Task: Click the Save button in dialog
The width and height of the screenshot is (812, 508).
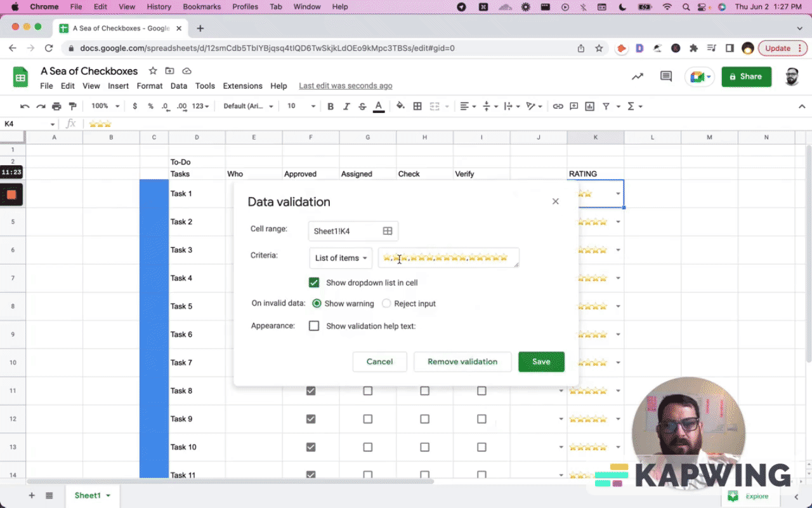Action: [x=541, y=361]
